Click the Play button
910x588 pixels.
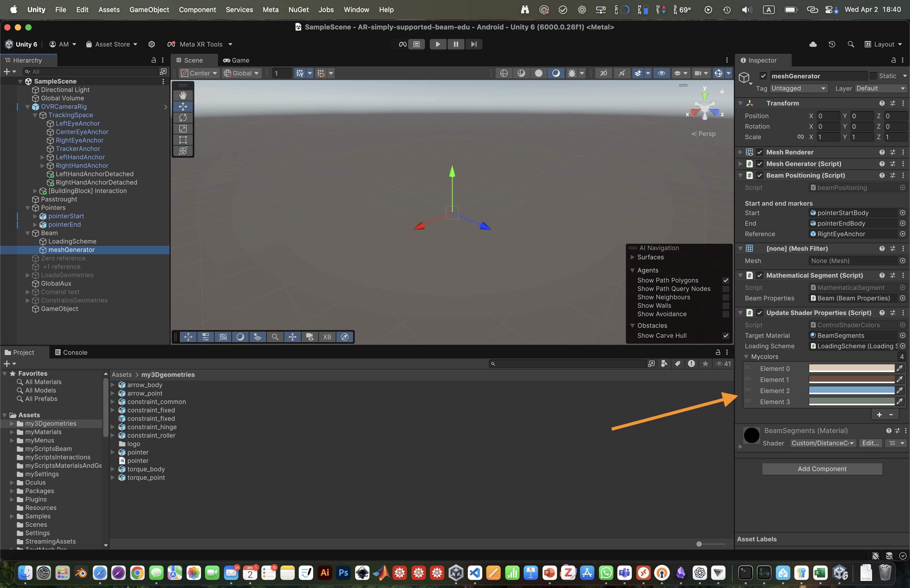tap(438, 44)
